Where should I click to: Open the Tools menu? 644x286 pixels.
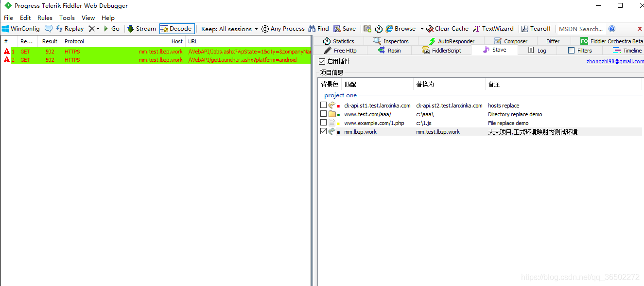coord(67,18)
